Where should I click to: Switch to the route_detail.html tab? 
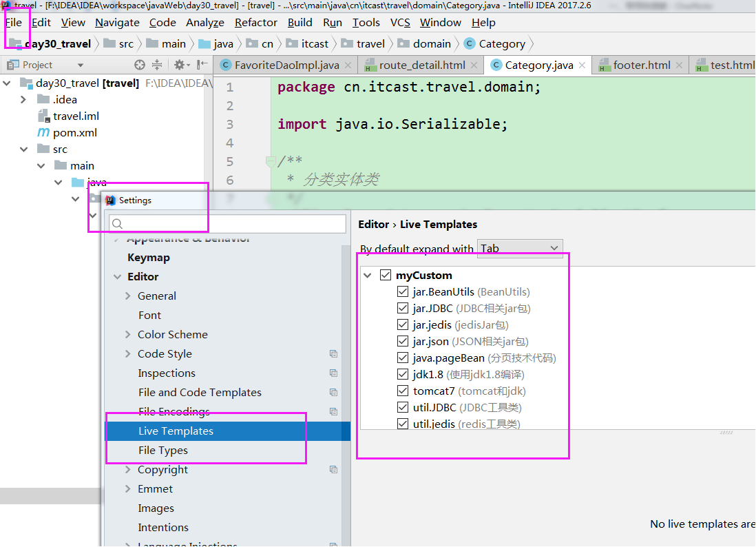pyautogui.click(x=421, y=65)
